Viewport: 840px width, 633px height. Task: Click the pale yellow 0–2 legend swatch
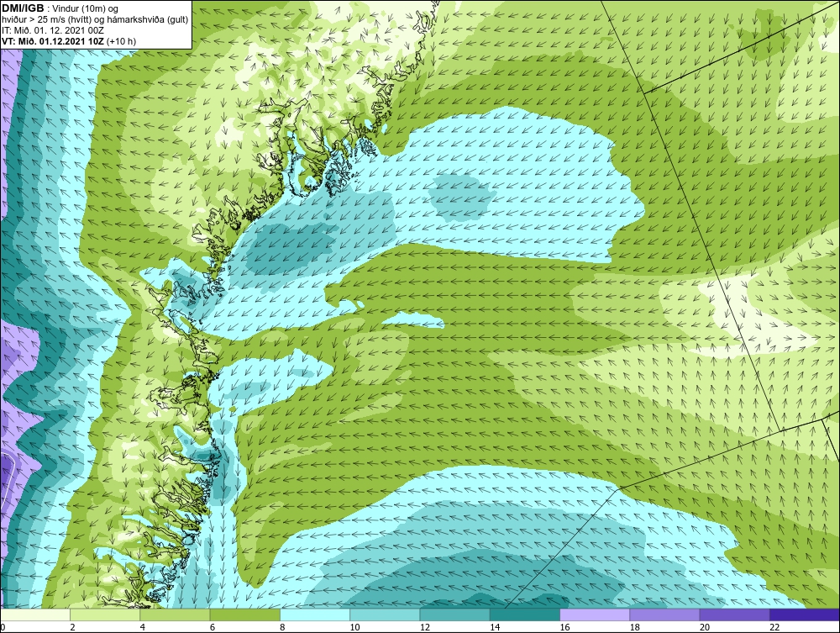pyautogui.click(x=35, y=615)
